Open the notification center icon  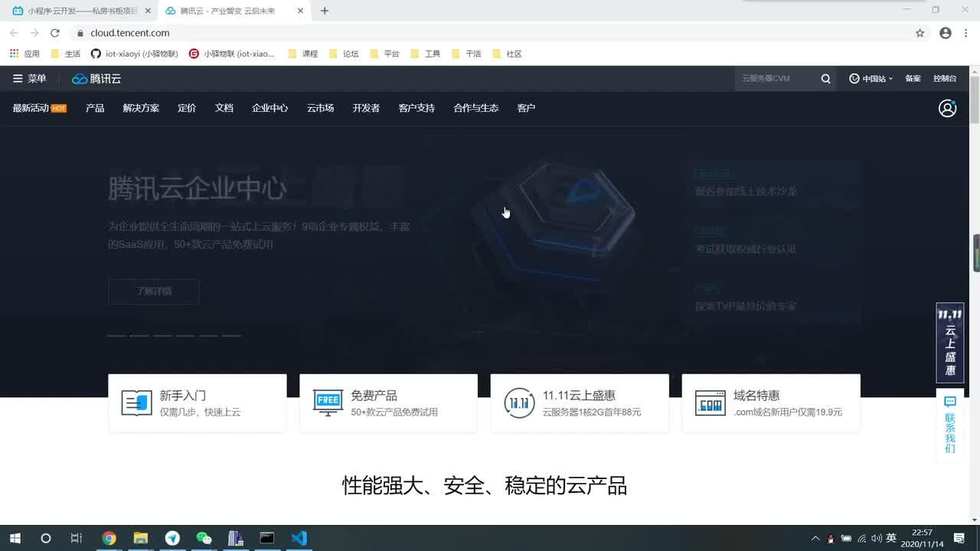(x=959, y=538)
